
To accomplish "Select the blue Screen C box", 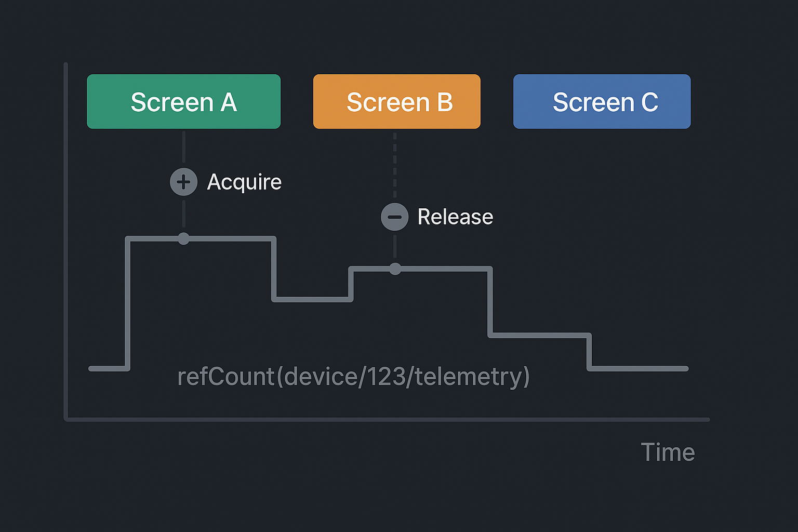I will pyautogui.click(x=602, y=101).
